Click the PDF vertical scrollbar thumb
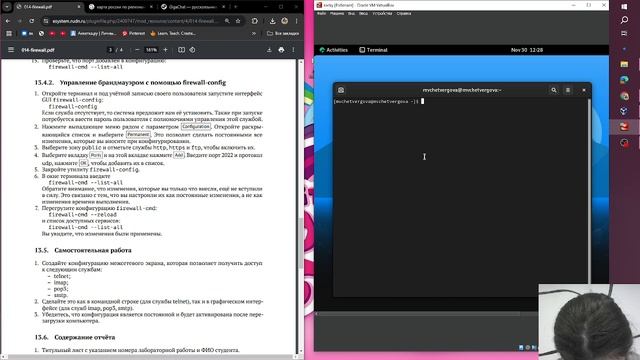This screenshot has height=360, width=640. click(301, 243)
